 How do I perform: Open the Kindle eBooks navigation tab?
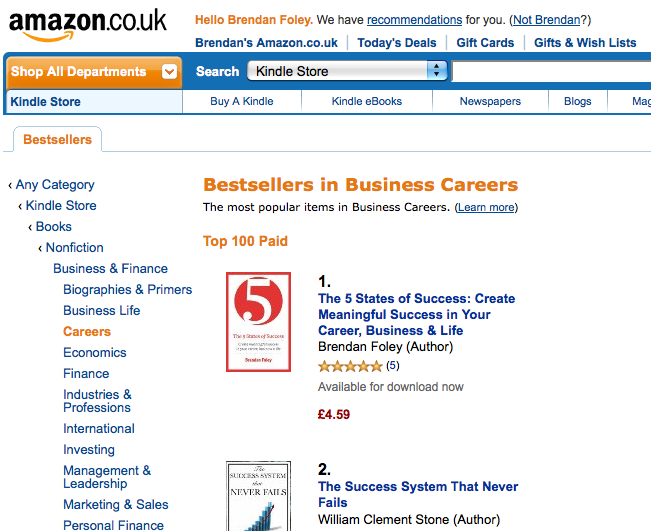click(x=367, y=101)
